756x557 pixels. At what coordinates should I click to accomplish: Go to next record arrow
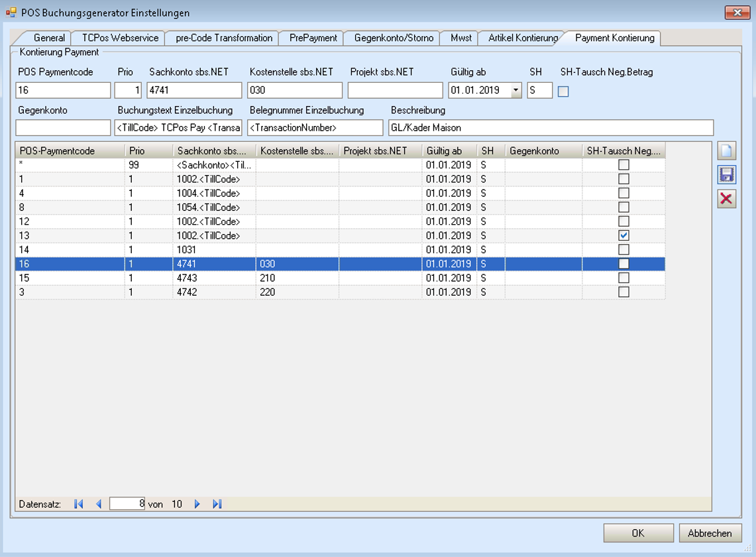(x=197, y=504)
